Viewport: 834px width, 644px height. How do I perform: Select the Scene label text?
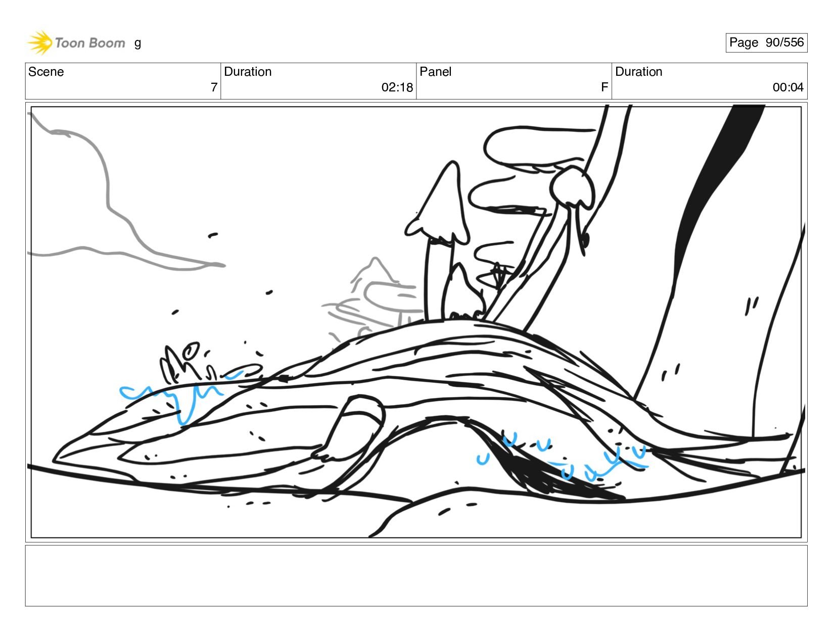[46, 72]
